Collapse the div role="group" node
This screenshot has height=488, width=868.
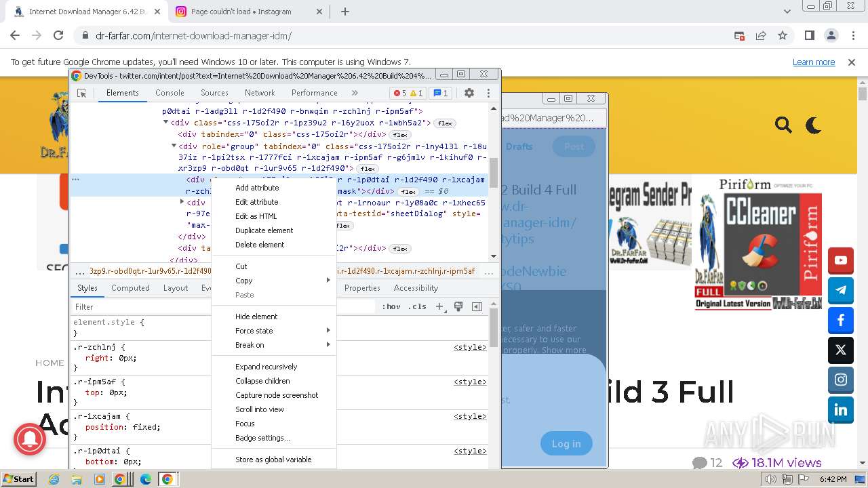click(x=174, y=146)
